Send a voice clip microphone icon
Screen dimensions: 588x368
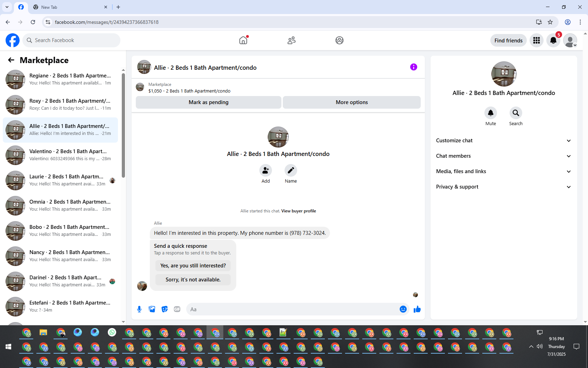[139, 309]
